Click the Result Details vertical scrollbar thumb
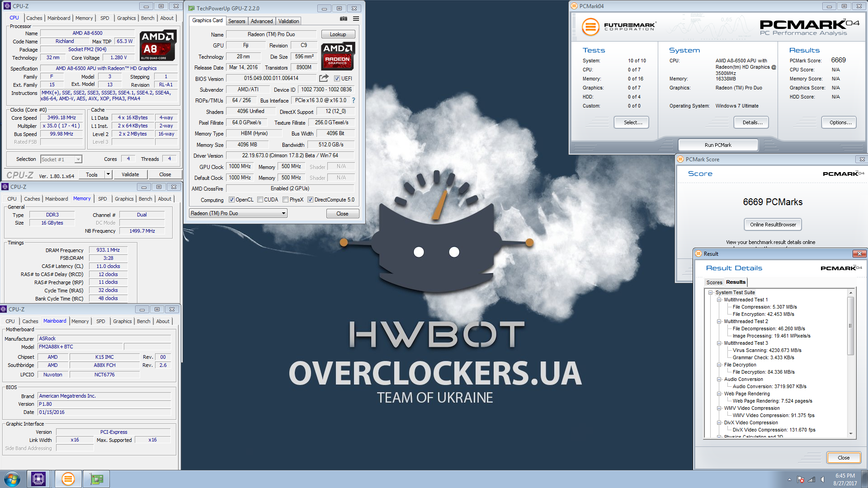Viewport: 868px width, 488px height. [850, 325]
